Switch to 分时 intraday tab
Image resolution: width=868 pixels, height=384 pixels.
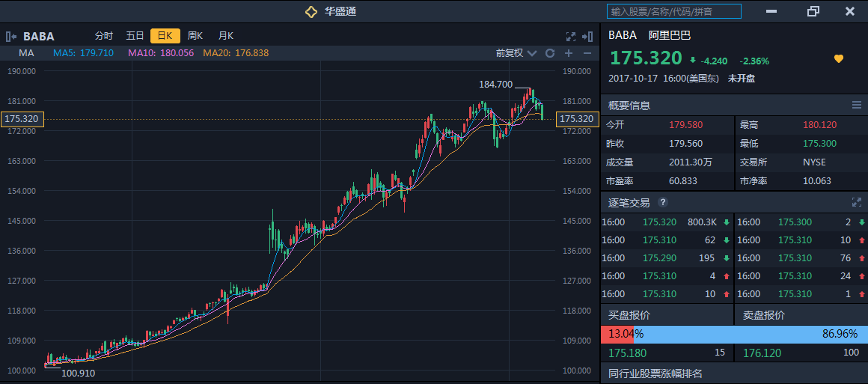click(x=103, y=36)
